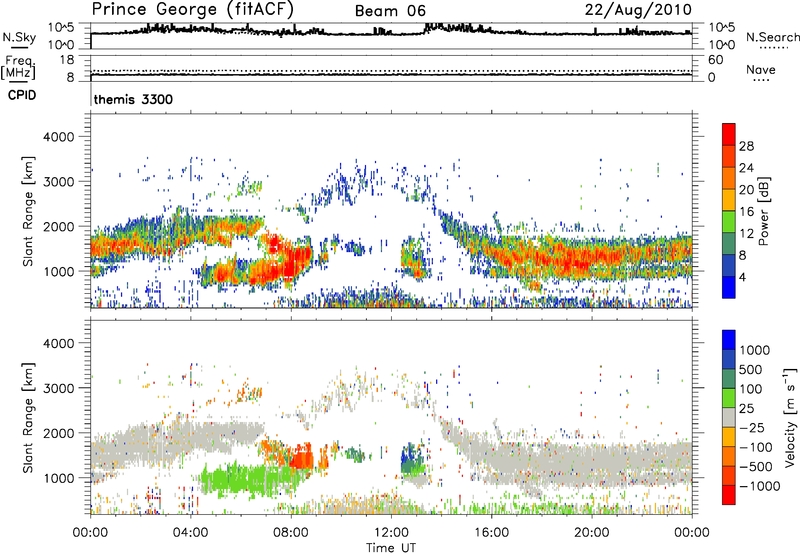Viewport: 800px width, 554px height.
Task: Click the "Velocity [m s-1]" colorbar title
Action: click(x=790, y=417)
